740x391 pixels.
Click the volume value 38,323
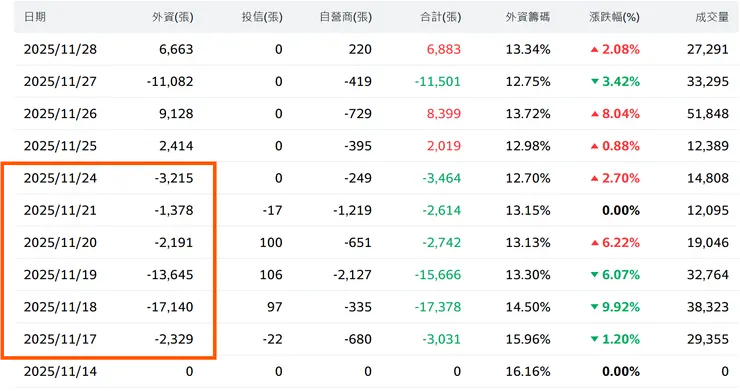pyautogui.click(x=708, y=307)
